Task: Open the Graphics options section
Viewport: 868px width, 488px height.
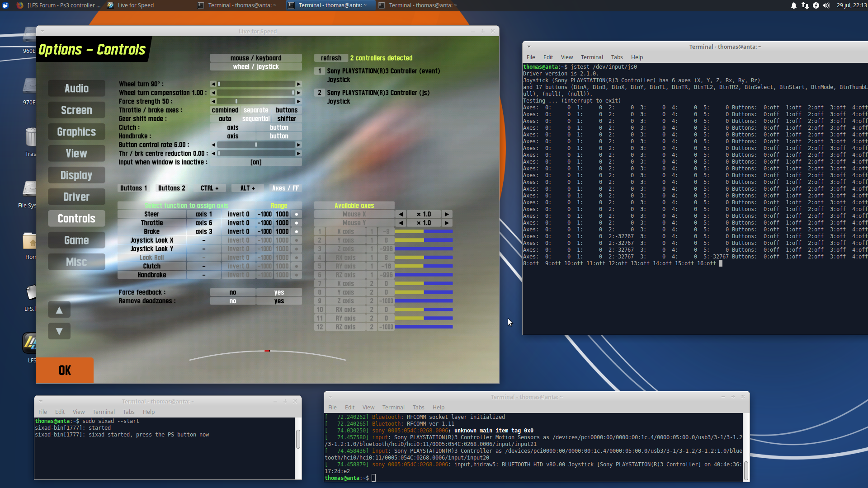Action: [x=76, y=132]
